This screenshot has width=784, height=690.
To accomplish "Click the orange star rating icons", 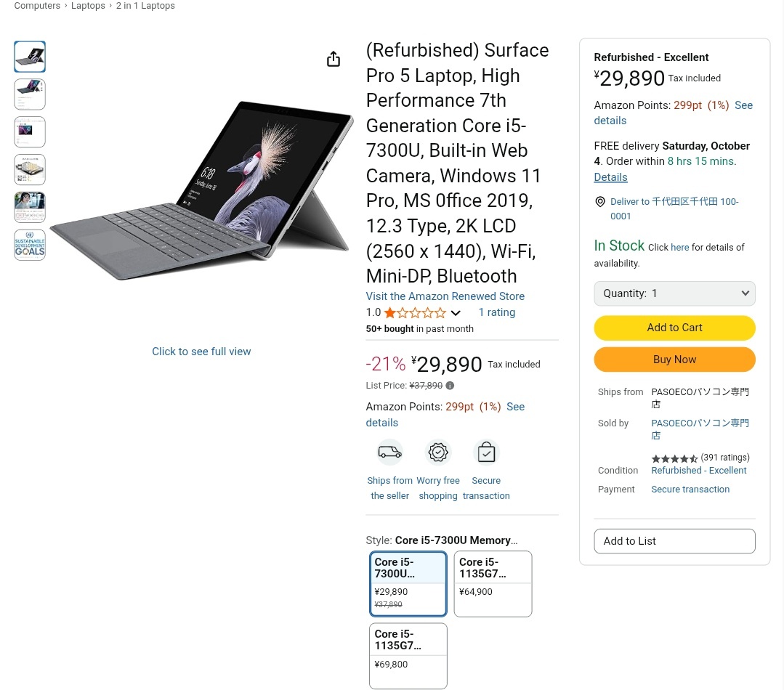I will click(415, 313).
